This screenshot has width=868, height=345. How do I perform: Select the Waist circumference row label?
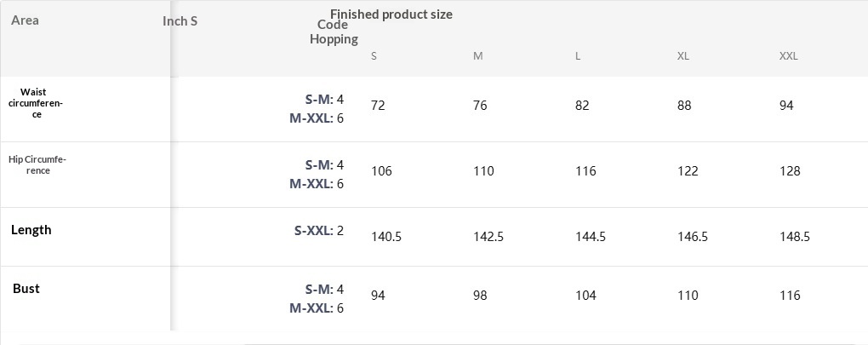point(42,103)
